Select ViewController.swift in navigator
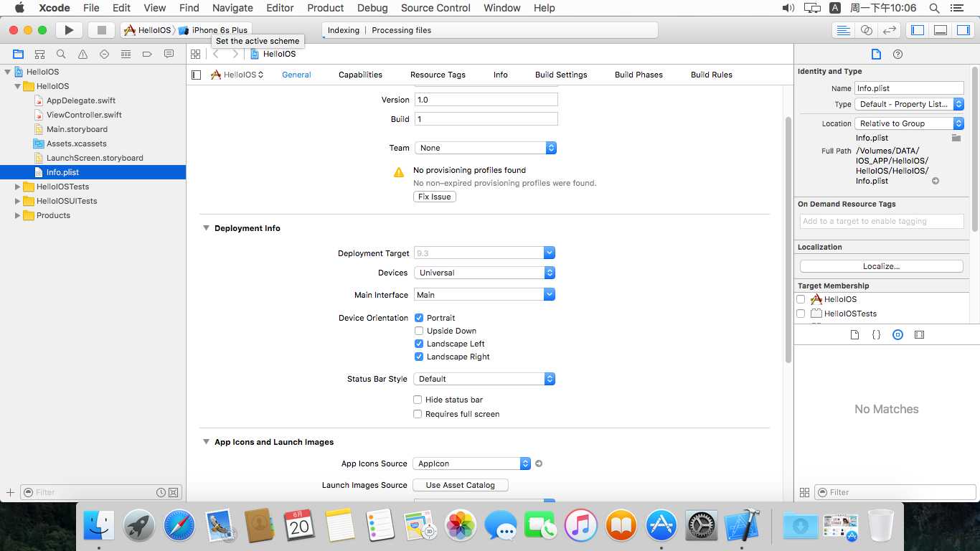The image size is (980, 551). pyautogui.click(x=84, y=115)
